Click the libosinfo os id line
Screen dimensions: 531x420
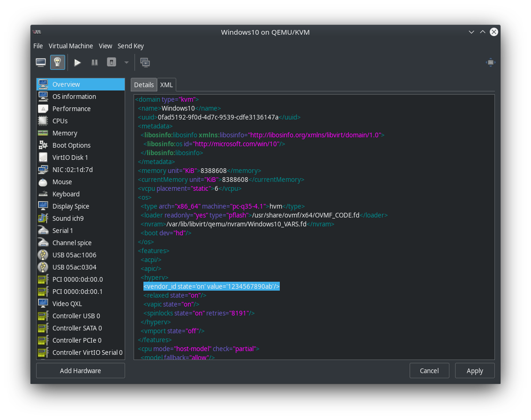(214, 144)
